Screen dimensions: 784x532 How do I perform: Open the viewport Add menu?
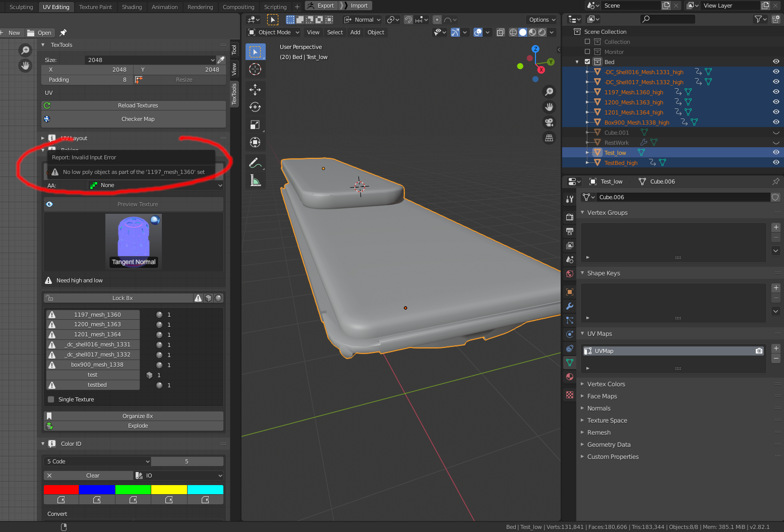355,32
